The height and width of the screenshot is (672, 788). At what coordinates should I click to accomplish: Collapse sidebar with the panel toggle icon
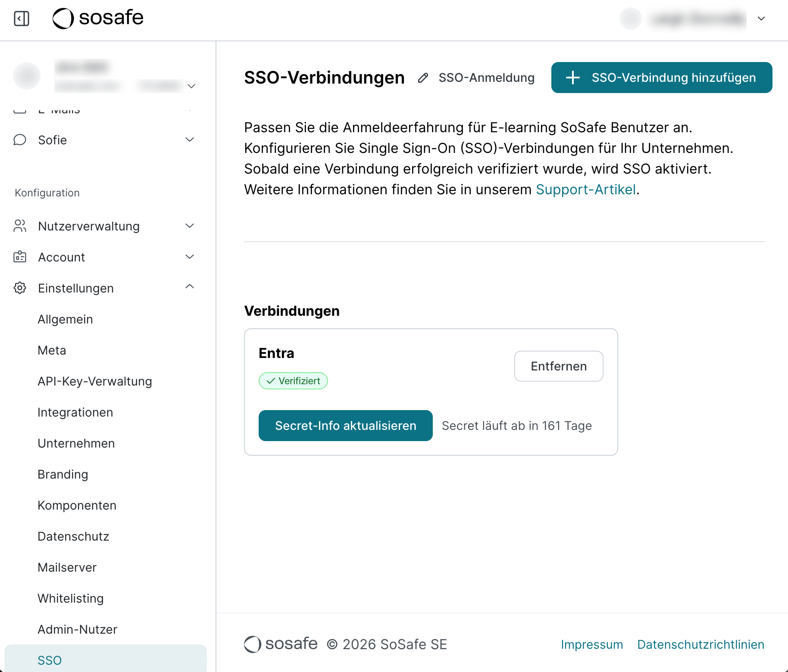[22, 19]
